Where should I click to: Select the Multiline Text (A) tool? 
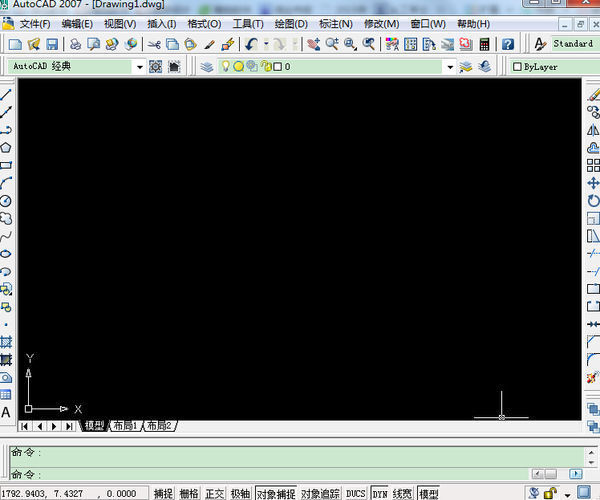[6, 412]
